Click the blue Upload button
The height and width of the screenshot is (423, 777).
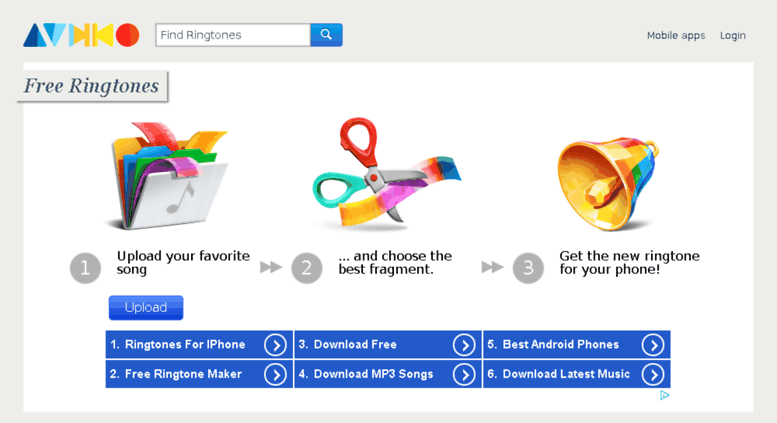point(146,308)
